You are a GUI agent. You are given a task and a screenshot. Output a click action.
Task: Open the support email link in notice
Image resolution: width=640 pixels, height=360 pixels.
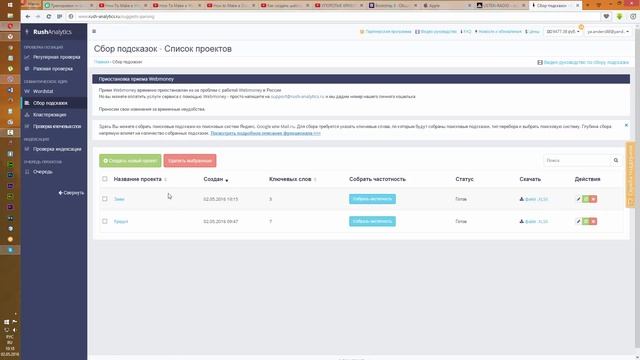pyautogui.click(x=298, y=97)
